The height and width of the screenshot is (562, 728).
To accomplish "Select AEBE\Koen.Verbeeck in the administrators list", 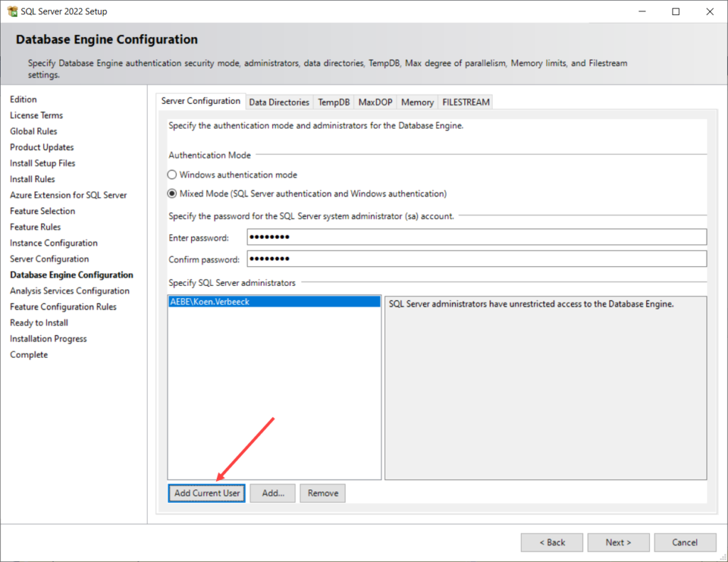I will point(274,302).
